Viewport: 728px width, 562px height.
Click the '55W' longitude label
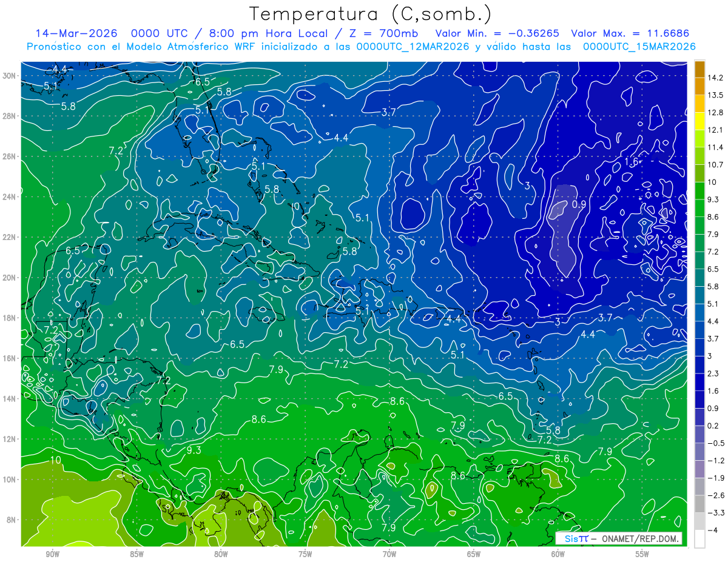pos(642,554)
